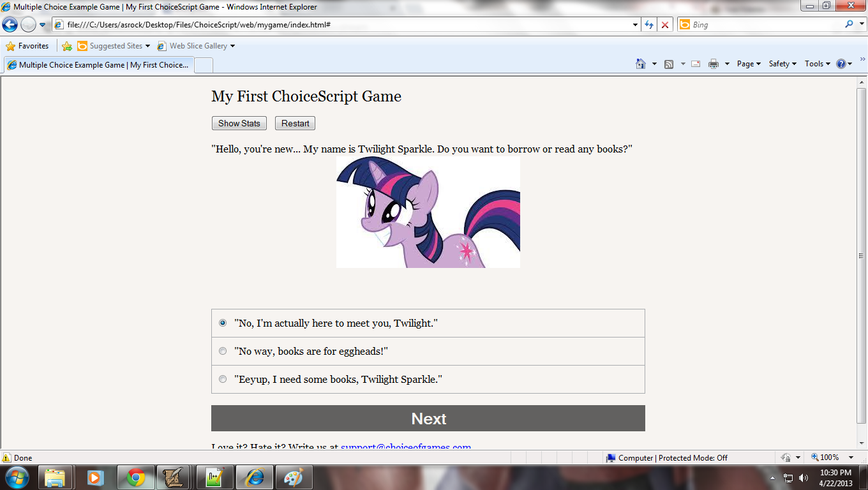Open the Notepad++ taskbar icon

tap(214, 477)
